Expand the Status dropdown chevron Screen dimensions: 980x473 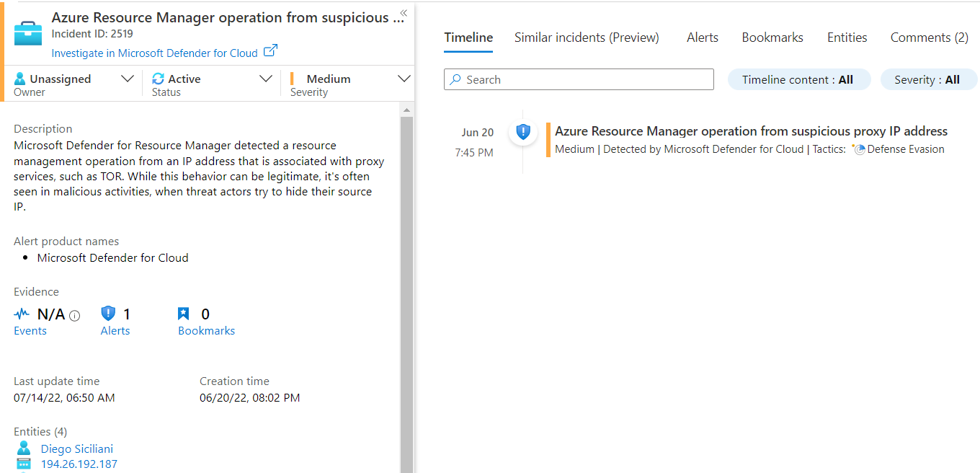266,79
